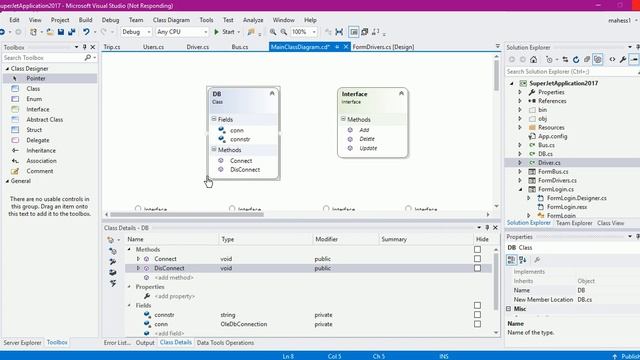Choose the Abstract Class toolbox item

tap(50, 120)
